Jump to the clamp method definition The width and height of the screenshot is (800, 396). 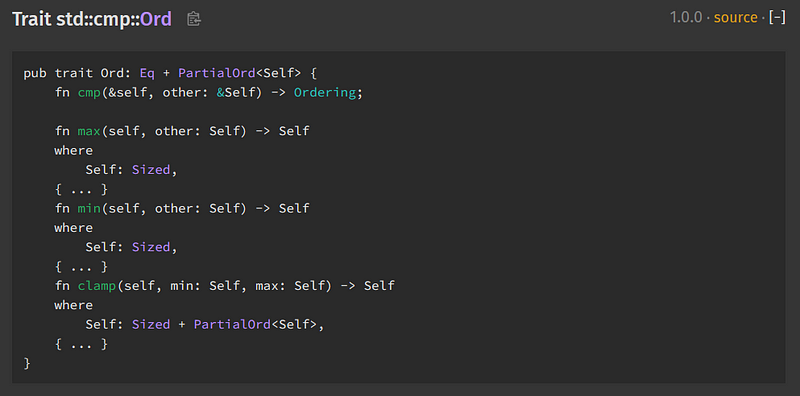point(97,285)
